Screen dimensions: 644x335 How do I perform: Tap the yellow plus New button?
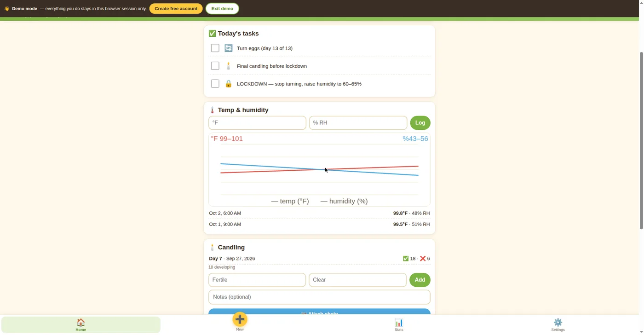coord(240,319)
